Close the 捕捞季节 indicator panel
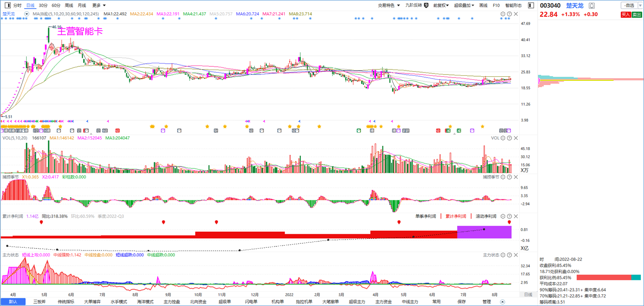This screenshot has width=644, height=306. coord(516,177)
